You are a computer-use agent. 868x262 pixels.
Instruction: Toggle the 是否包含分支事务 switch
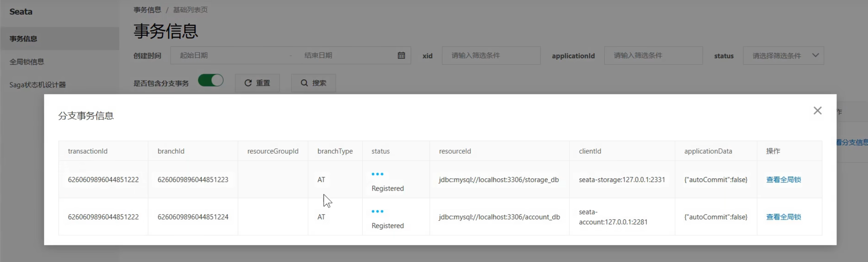(211, 81)
